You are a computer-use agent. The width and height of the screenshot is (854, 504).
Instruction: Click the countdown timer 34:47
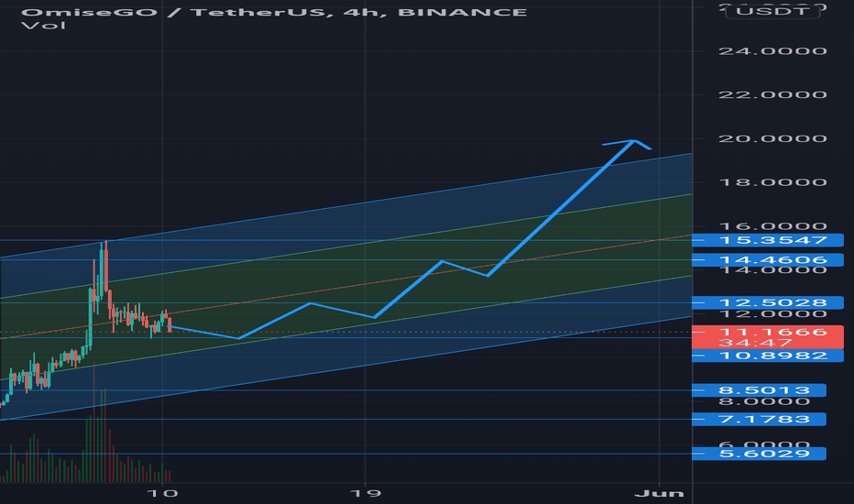[755, 343]
